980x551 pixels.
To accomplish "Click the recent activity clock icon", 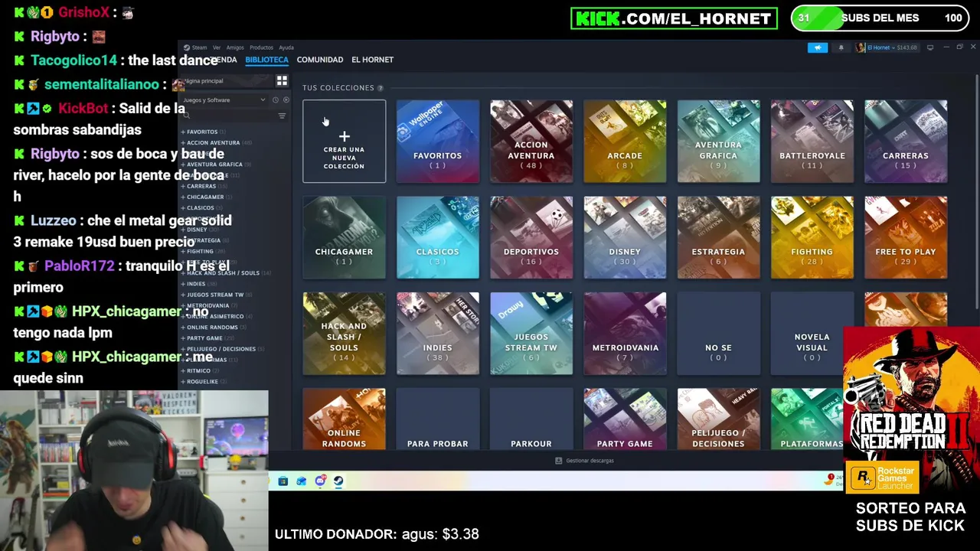I will click(276, 100).
